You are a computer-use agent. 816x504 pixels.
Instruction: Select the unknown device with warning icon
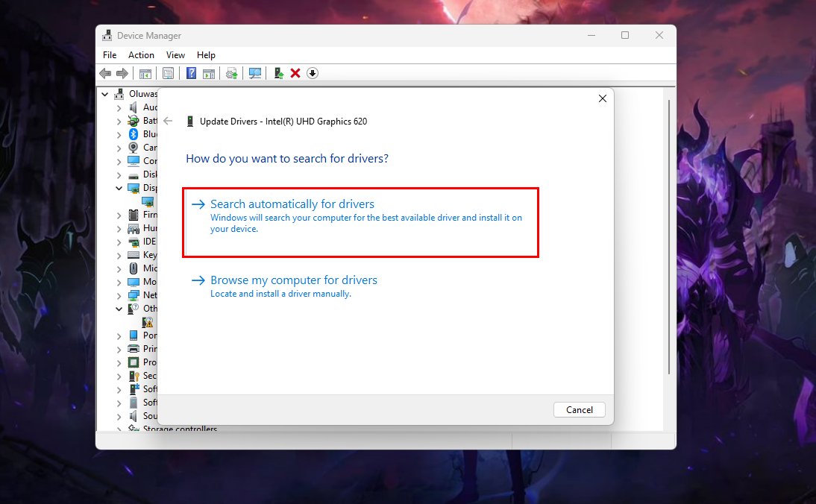click(x=148, y=322)
